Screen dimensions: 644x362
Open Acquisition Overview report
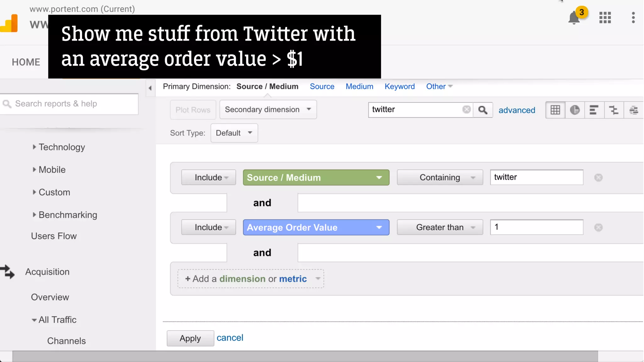(x=50, y=297)
